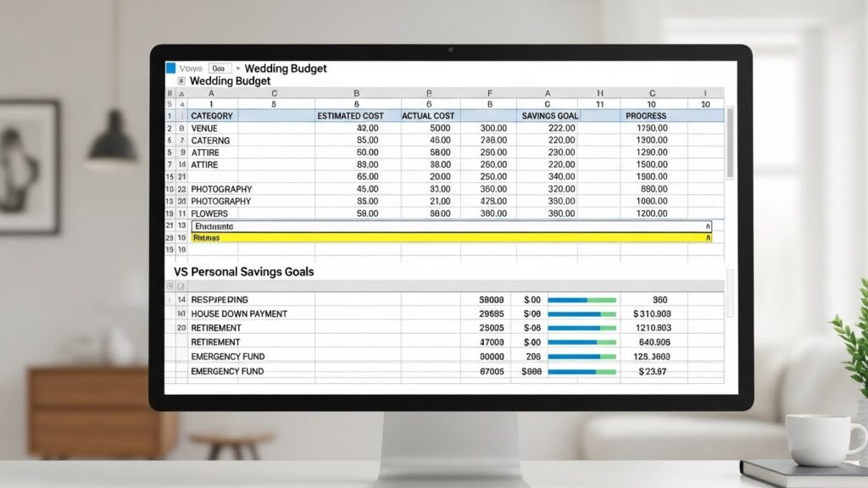The height and width of the screenshot is (488, 868).
Task: Expand the caret at right end of yellow row
Action: [x=708, y=239]
